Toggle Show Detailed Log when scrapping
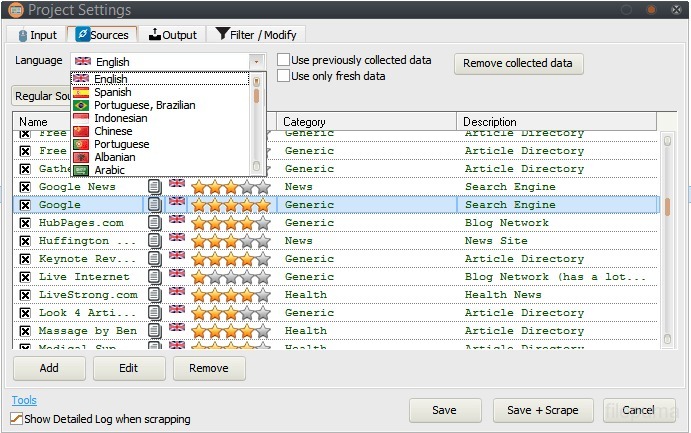Image resolution: width=691 pixels, height=433 pixels. (17, 419)
